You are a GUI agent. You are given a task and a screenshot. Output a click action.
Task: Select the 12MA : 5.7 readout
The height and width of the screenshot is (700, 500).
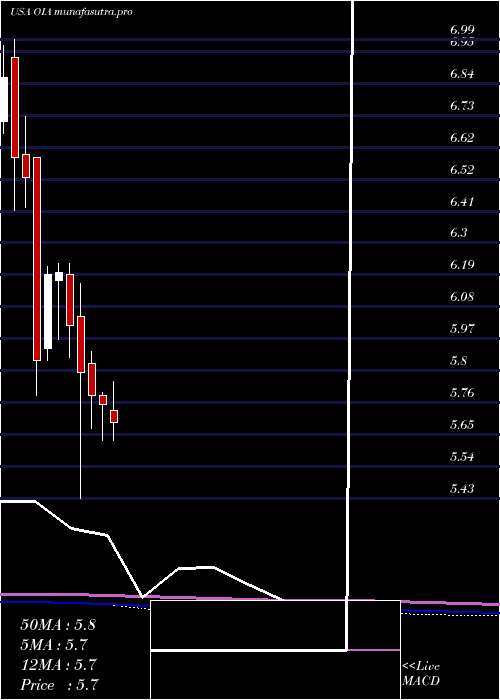(58, 665)
